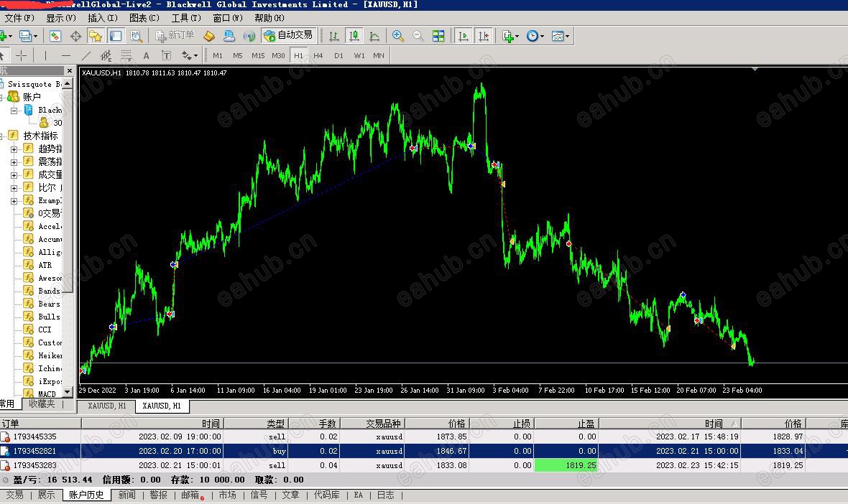The image size is (848, 504).
Task: Toggle the Market Watch window button
Action: point(55,36)
